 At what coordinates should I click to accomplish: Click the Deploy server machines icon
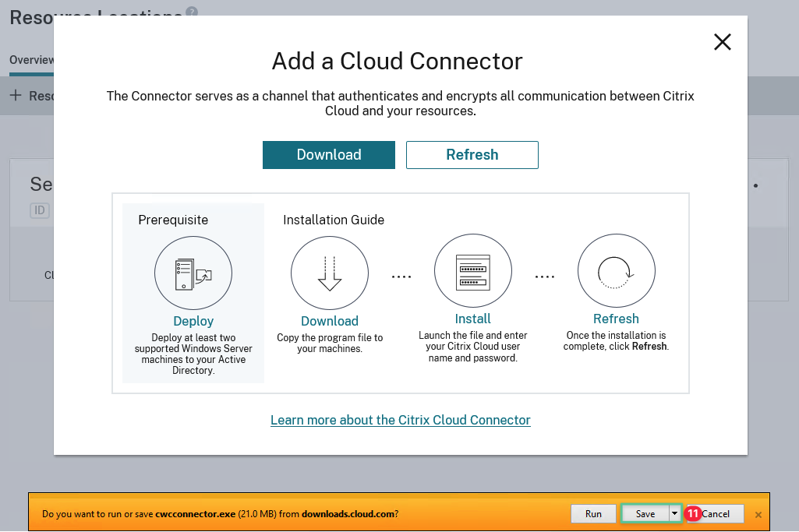(x=193, y=273)
